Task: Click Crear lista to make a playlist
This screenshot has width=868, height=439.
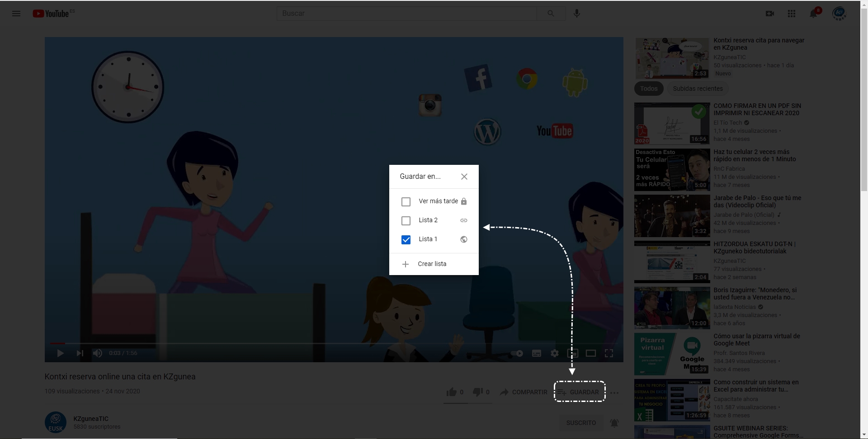Action: point(434,264)
